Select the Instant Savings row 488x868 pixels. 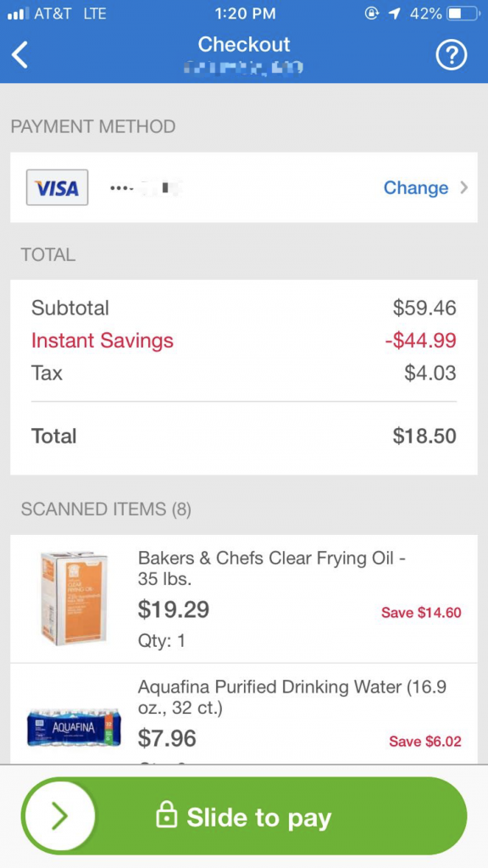point(102,341)
